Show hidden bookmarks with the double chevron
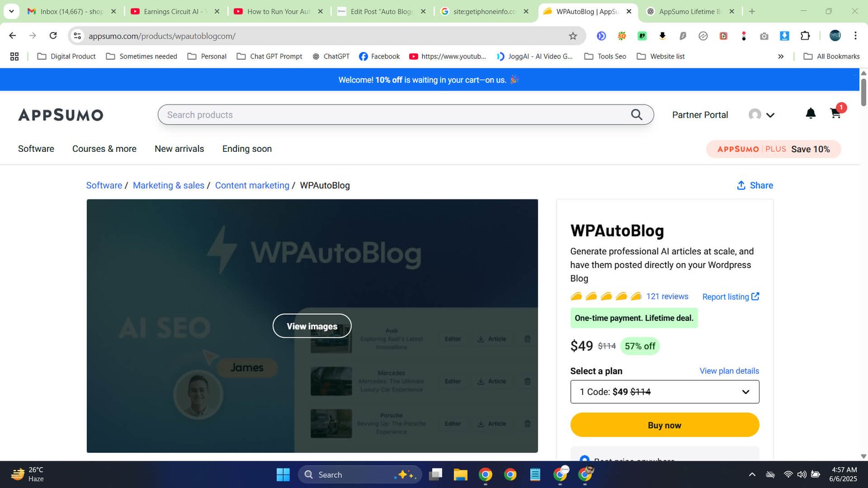The width and height of the screenshot is (868, 488). click(x=781, y=56)
